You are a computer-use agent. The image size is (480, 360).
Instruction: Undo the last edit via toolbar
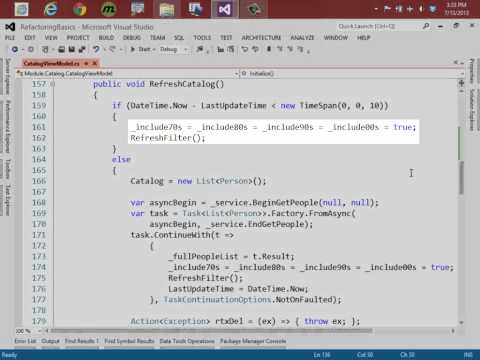(96, 49)
